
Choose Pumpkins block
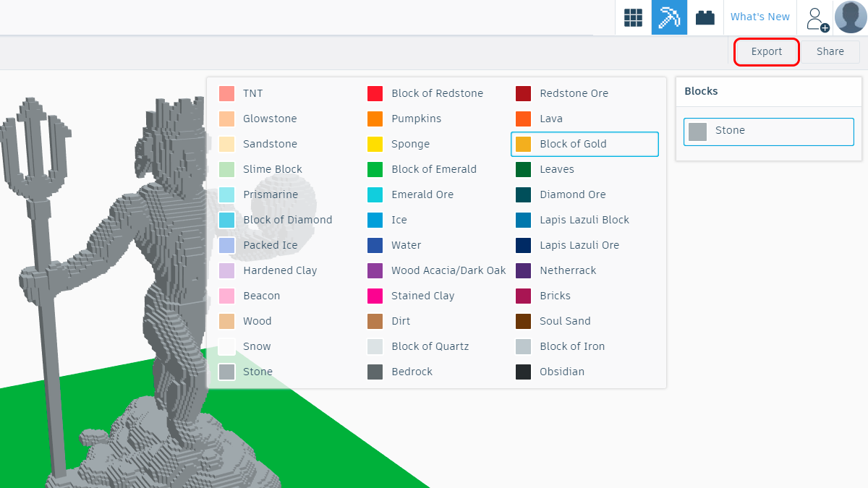click(436, 119)
